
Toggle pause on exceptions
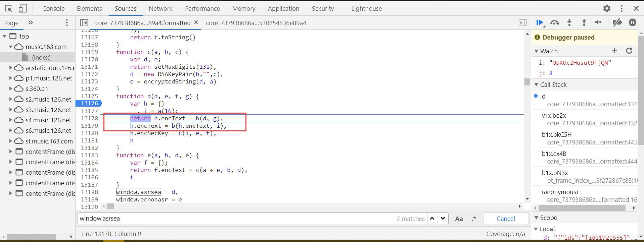click(x=633, y=22)
